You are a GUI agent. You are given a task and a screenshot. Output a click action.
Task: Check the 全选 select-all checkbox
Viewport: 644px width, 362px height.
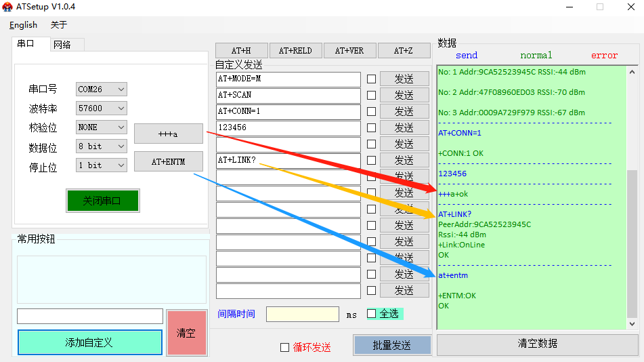(x=371, y=313)
